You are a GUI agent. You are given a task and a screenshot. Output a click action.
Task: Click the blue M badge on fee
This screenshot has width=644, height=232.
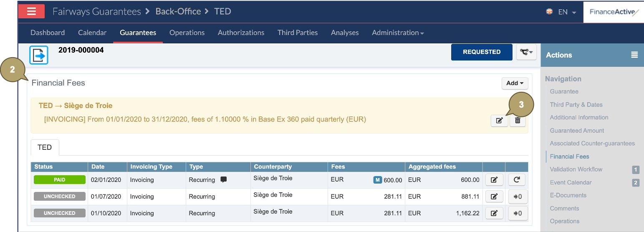377,180
